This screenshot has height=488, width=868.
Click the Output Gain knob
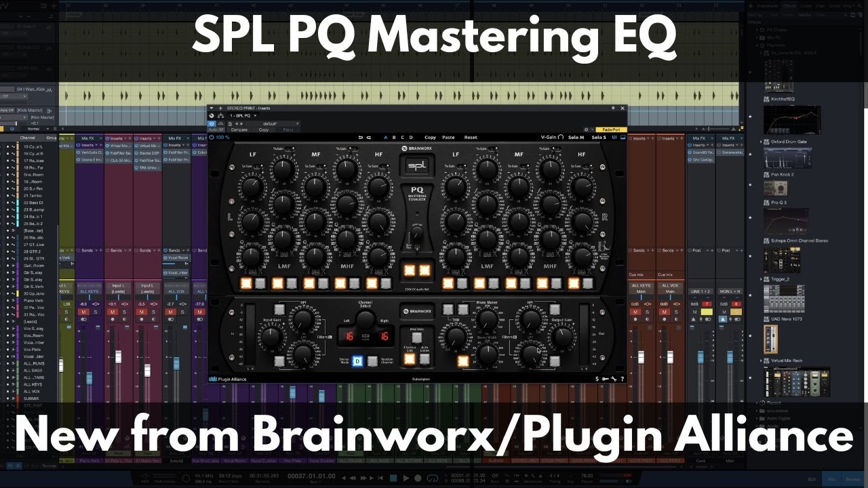(x=564, y=336)
